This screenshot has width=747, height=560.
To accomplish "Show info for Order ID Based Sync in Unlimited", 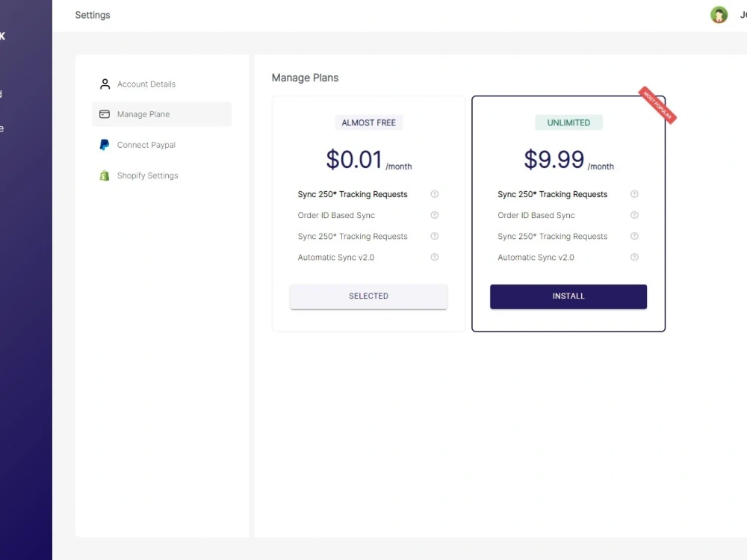I will click(634, 215).
